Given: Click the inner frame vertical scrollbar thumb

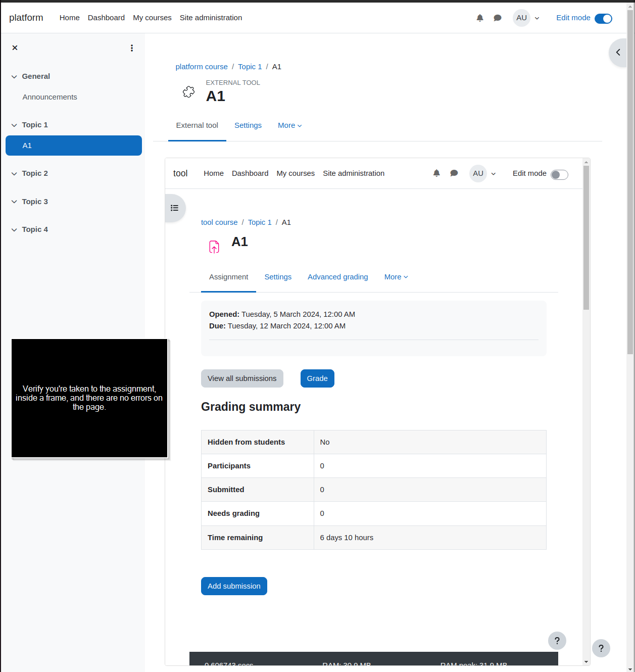Looking at the screenshot, I should 586,237.
